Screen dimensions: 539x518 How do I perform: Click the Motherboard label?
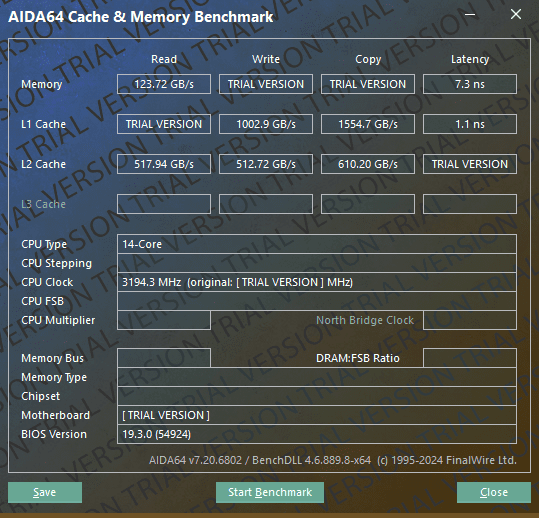[55, 415]
